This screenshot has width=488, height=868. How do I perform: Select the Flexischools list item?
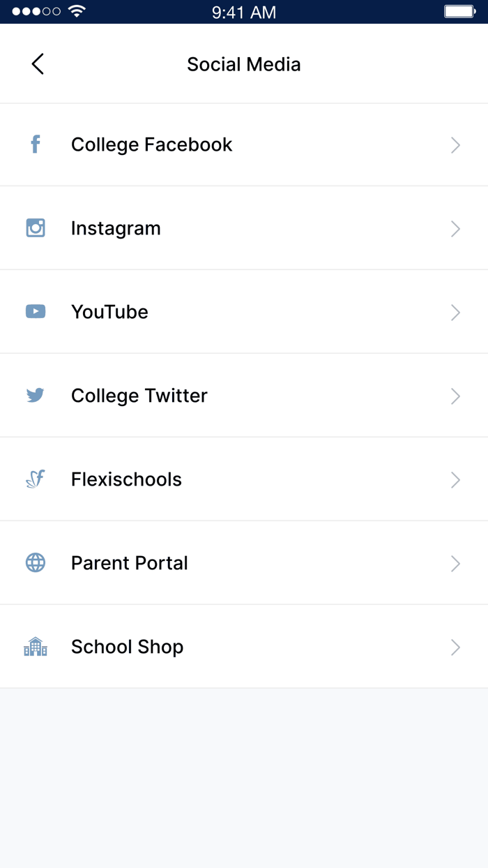(x=244, y=479)
